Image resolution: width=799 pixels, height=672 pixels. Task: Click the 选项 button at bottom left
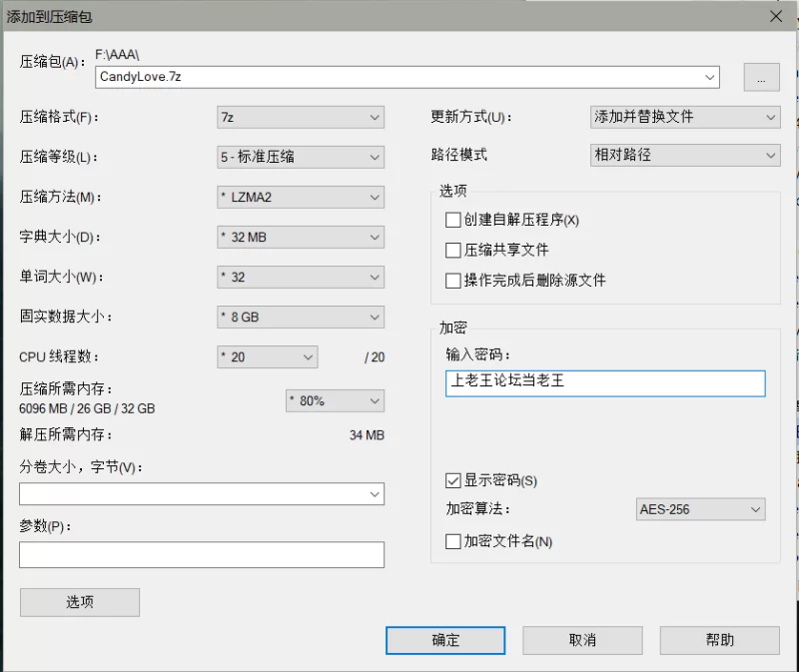click(x=80, y=602)
